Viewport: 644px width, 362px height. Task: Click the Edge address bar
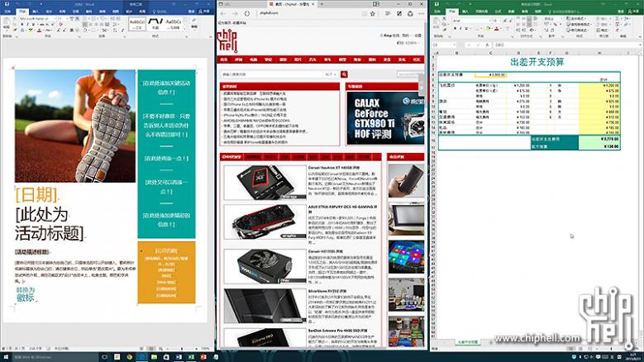click(308, 13)
